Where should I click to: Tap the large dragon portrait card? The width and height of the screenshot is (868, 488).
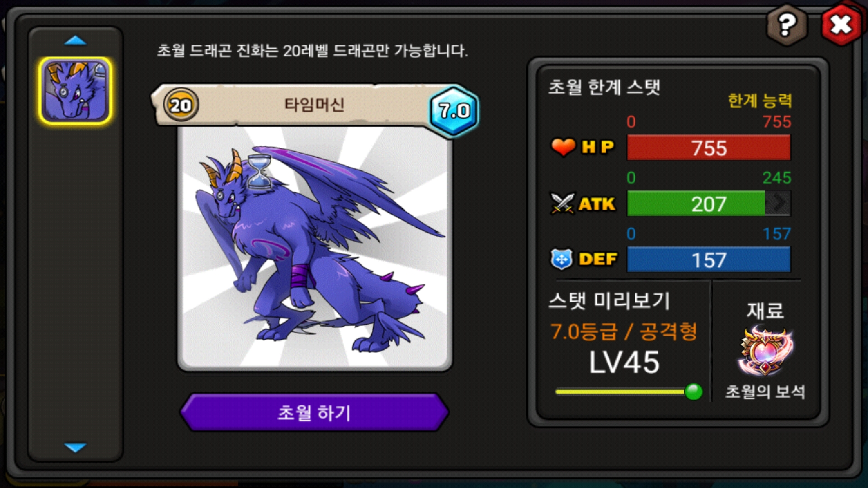(x=315, y=248)
